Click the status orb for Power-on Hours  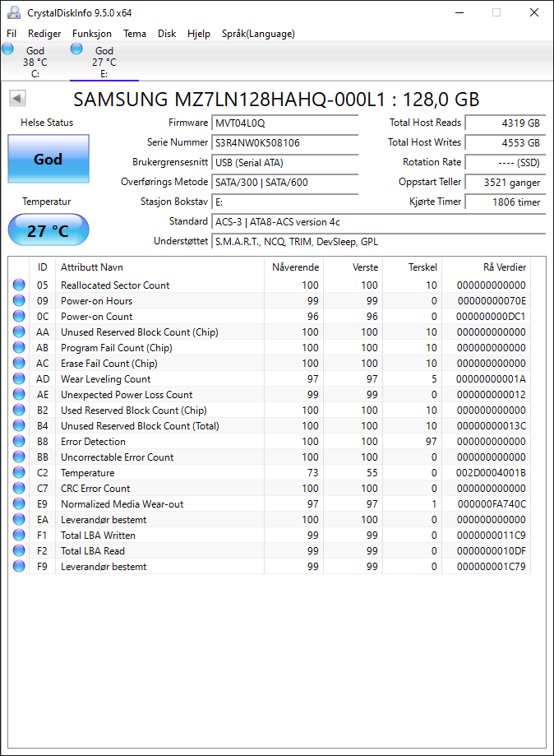coord(19,300)
